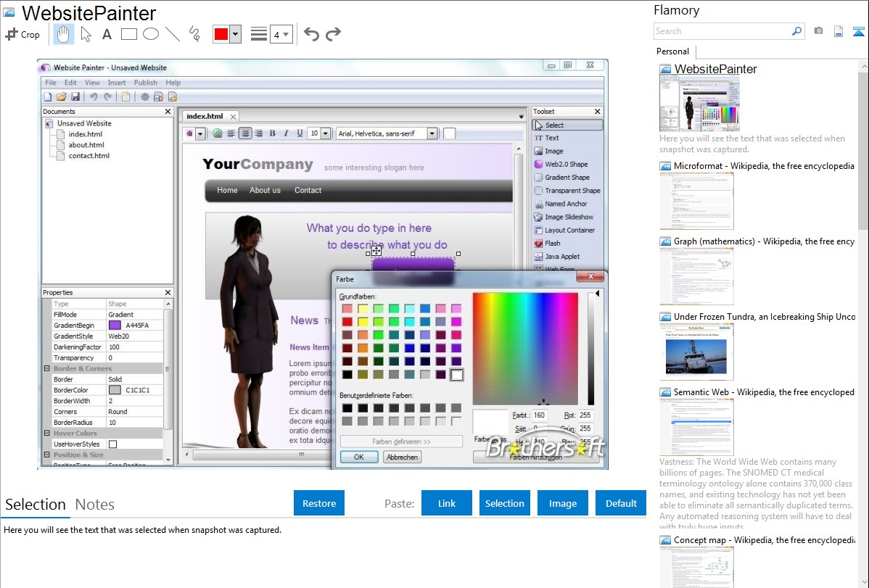Open the Arial, Helvetica font dropdown
The width and height of the screenshot is (869, 588).
tap(432, 133)
